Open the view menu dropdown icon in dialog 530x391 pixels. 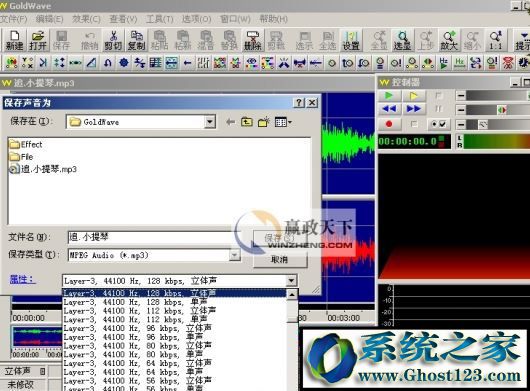283,122
